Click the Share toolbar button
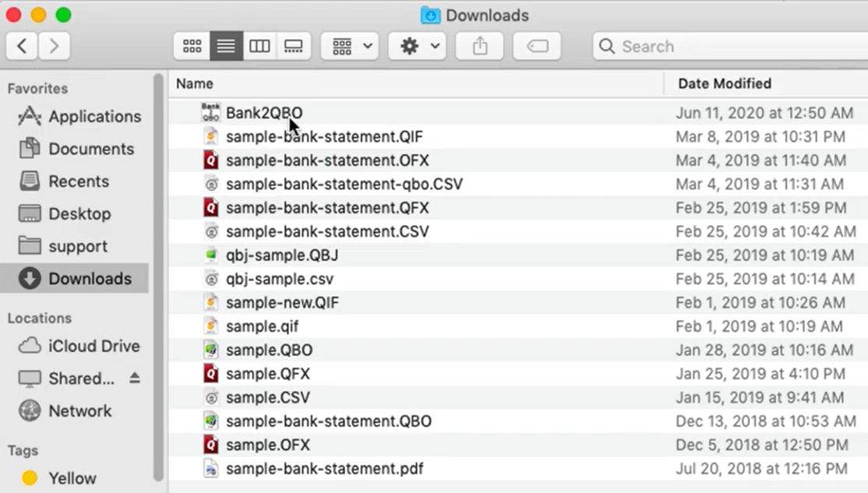Viewport: 868px width, 493px height. (x=480, y=46)
